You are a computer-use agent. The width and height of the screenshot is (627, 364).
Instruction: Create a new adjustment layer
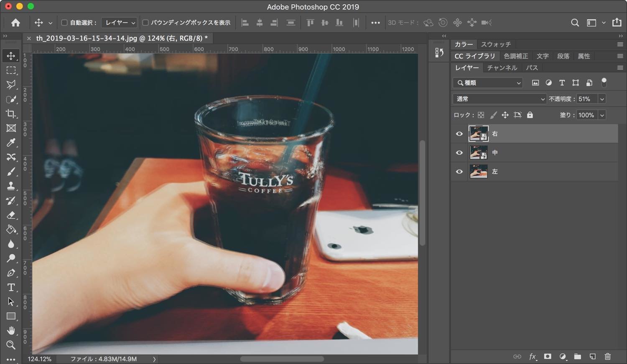[563, 356]
